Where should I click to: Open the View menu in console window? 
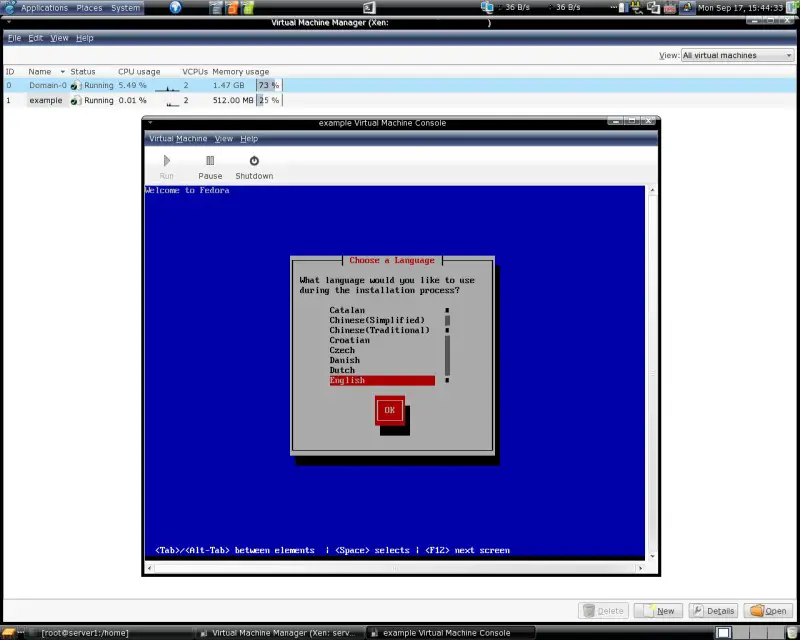pos(223,138)
